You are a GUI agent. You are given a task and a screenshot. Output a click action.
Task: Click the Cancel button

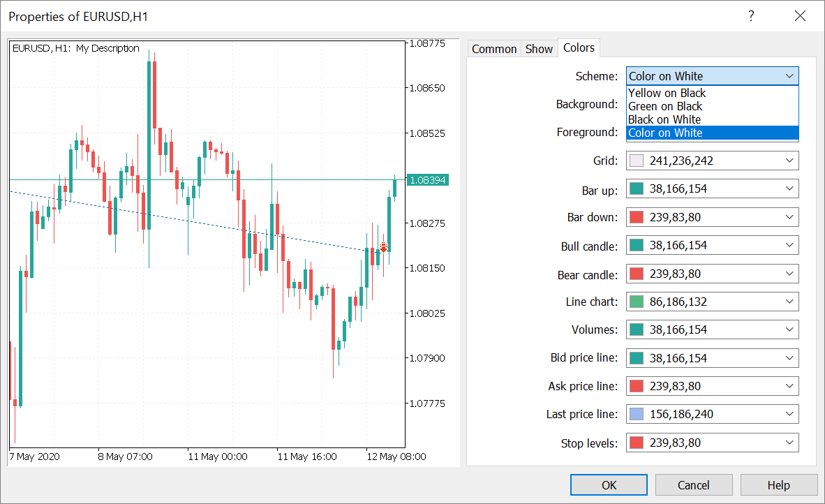(x=694, y=485)
